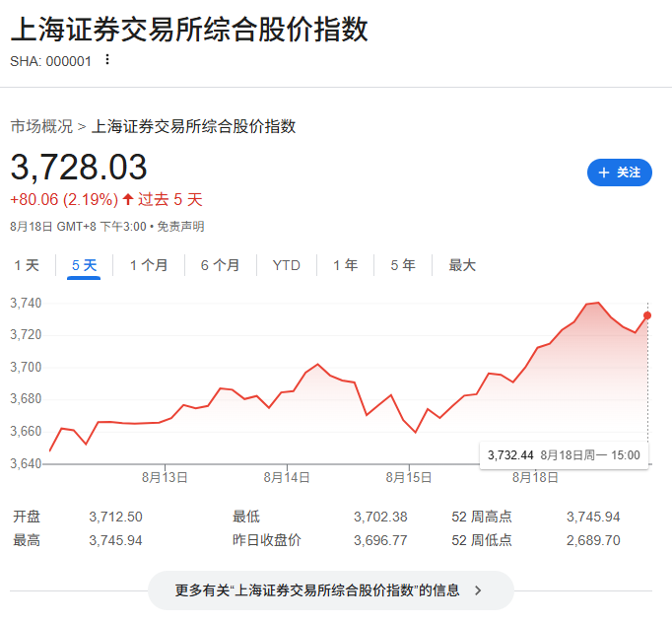672x623 pixels.
Task: Select the 1 天 time range tab
Action: [27, 265]
